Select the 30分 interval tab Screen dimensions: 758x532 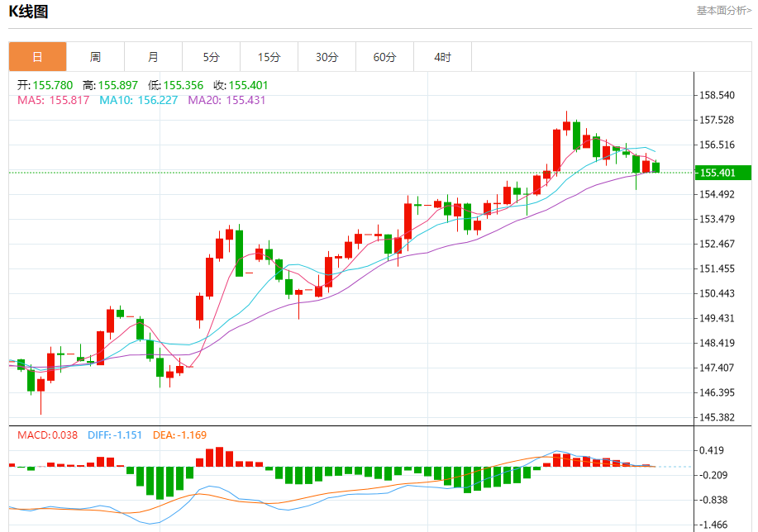[327, 57]
